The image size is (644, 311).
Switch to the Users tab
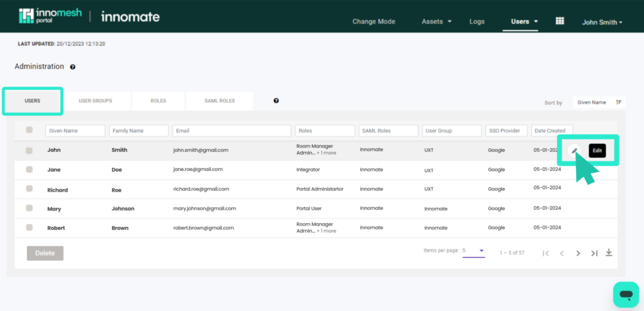pos(33,101)
